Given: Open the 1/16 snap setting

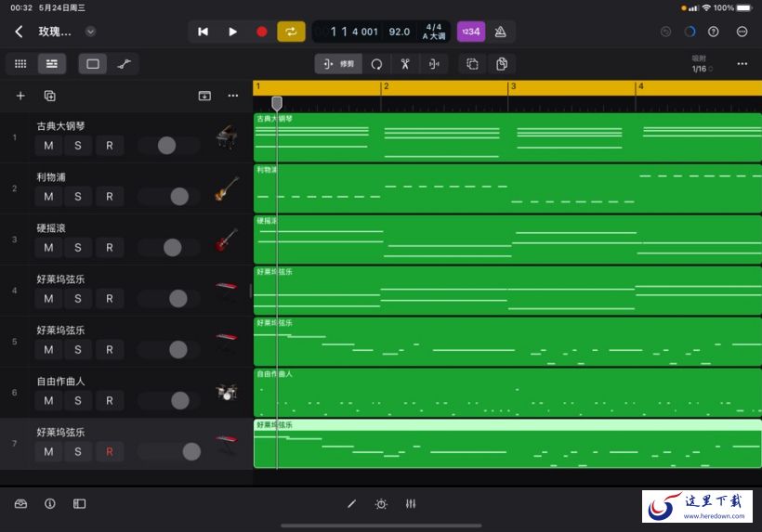Looking at the screenshot, I should coord(701,64).
